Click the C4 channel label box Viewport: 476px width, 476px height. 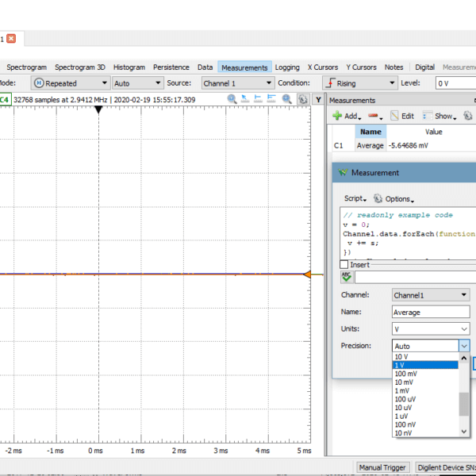coord(5,100)
